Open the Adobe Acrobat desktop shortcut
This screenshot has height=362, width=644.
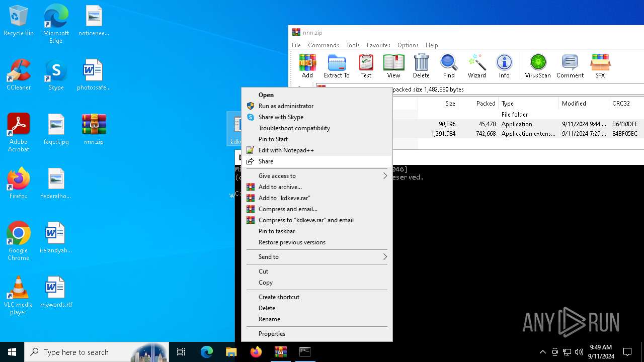tap(19, 133)
